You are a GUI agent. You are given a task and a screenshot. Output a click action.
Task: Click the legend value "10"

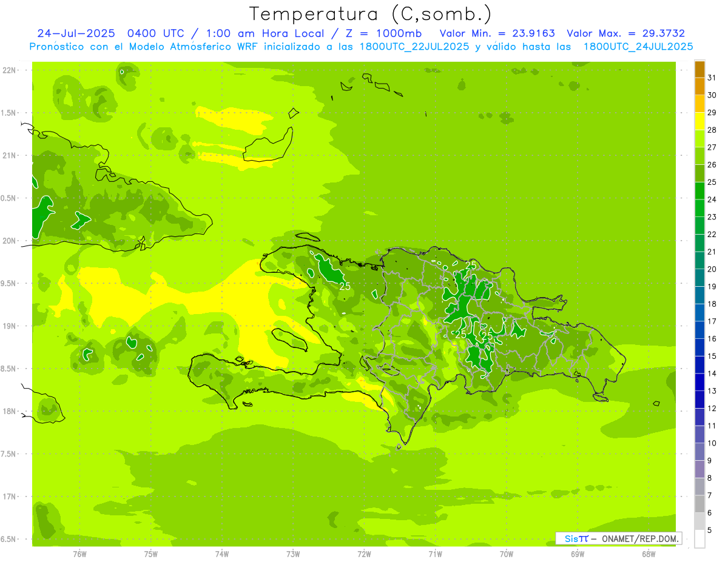click(x=712, y=443)
